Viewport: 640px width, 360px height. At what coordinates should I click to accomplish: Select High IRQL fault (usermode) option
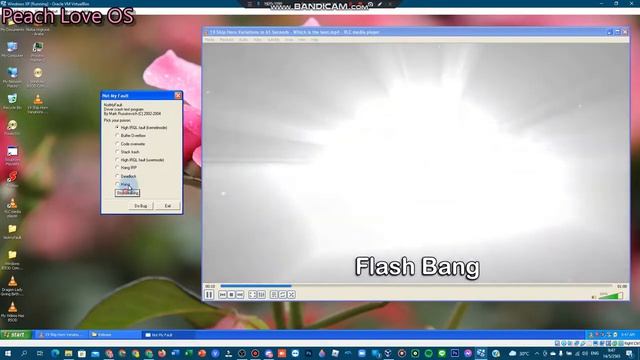click(x=140, y=160)
